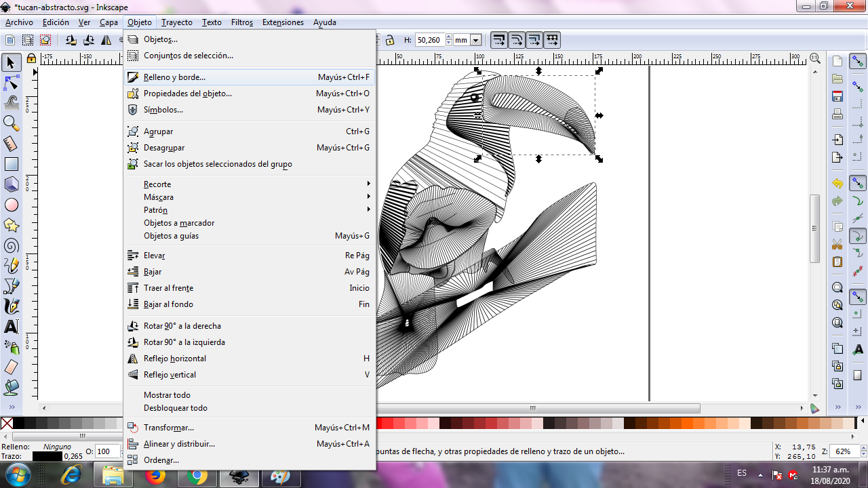Image resolution: width=868 pixels, height=488 pixels.
Task: Toggle the guides lock at ruler corner
Action: (31, 59)
